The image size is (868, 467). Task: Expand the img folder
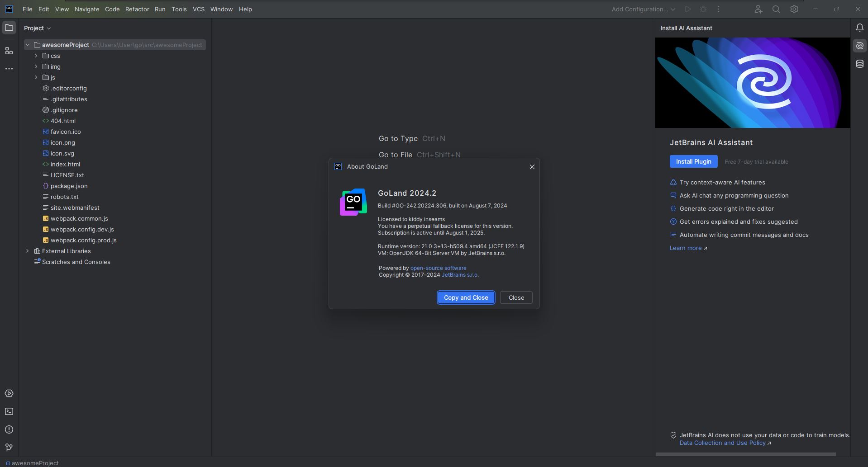tap(36, 66)
